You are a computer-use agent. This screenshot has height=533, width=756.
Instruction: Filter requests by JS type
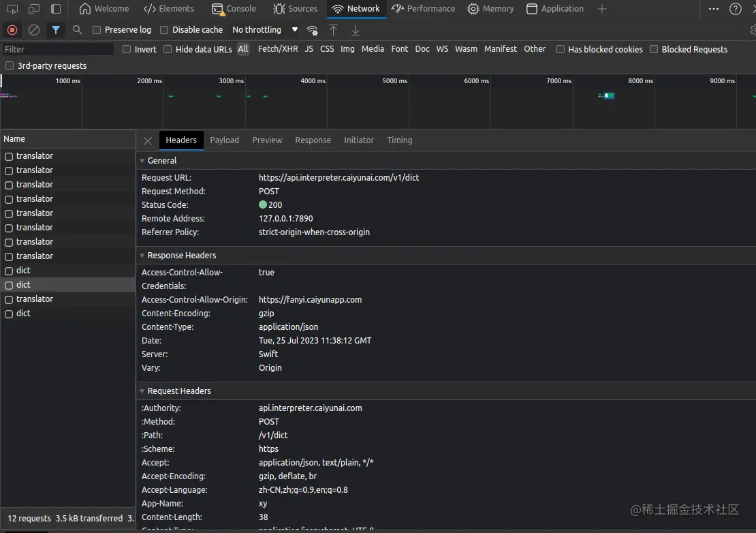tap(309, 48)
